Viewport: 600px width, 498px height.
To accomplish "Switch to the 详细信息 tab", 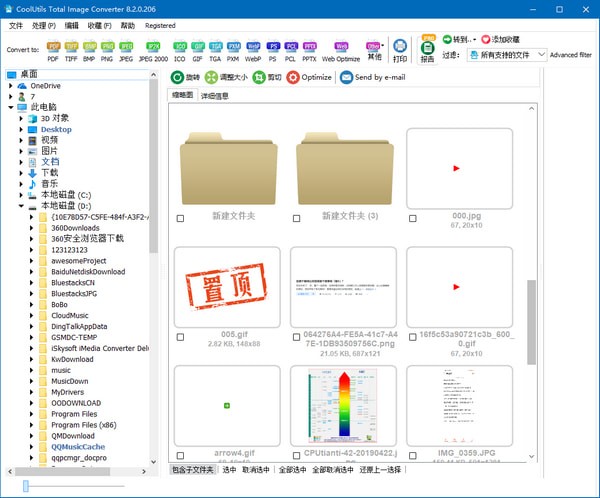I will [x=215, y=96].
